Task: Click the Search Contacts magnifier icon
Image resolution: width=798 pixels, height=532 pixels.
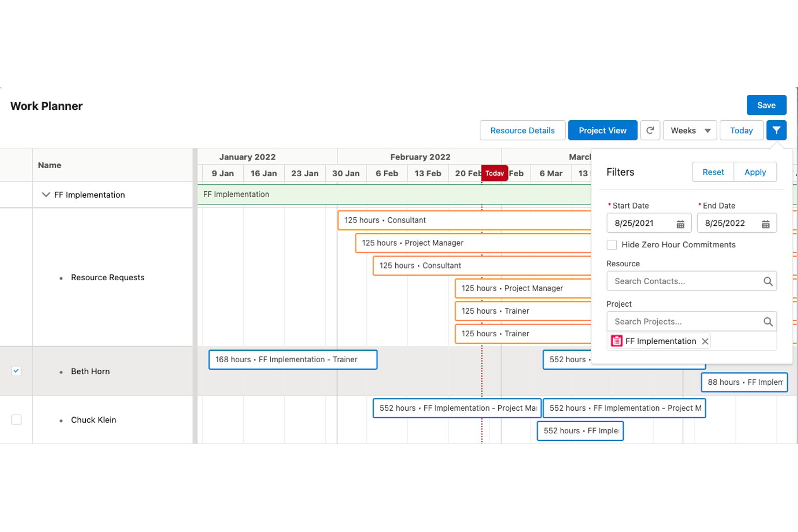Action: pyautogui.click(x=768, y=281)
